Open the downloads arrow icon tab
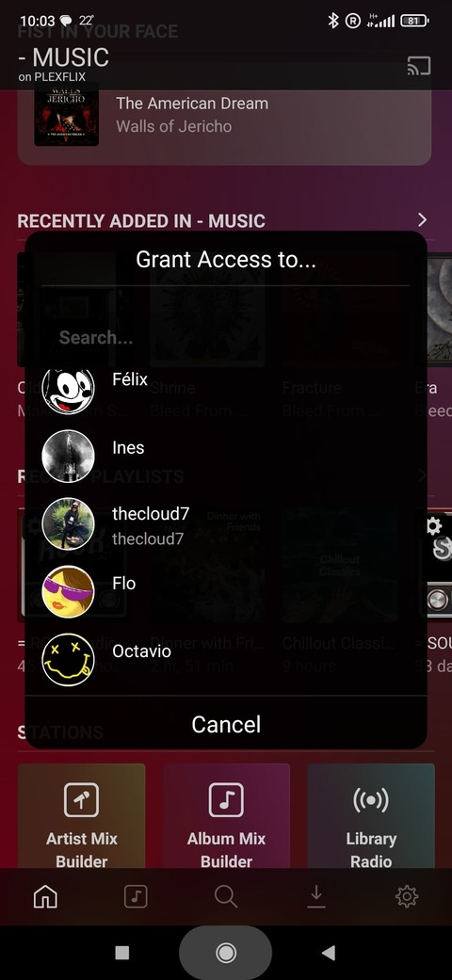 (316, 897)
